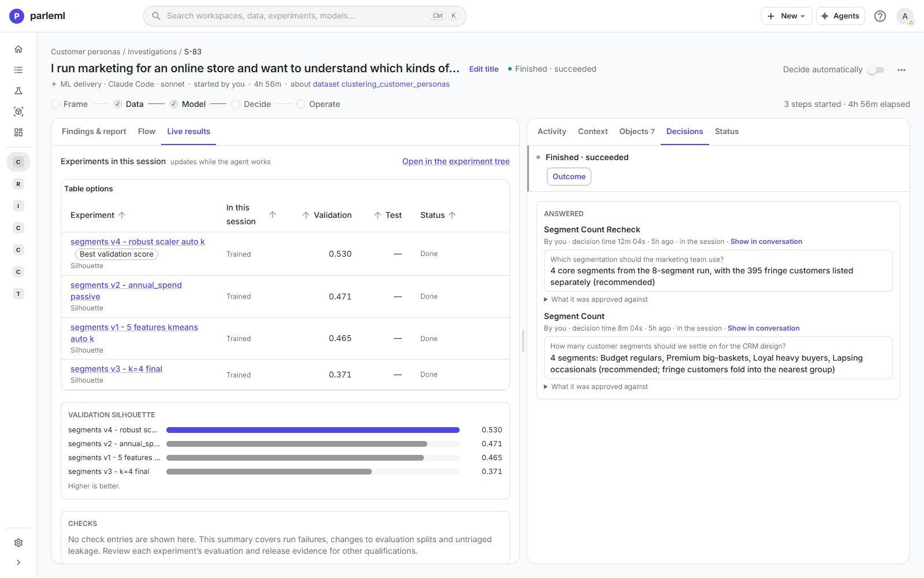
Task: Sort by In this session column arrow
Action: tap(273, 214)
